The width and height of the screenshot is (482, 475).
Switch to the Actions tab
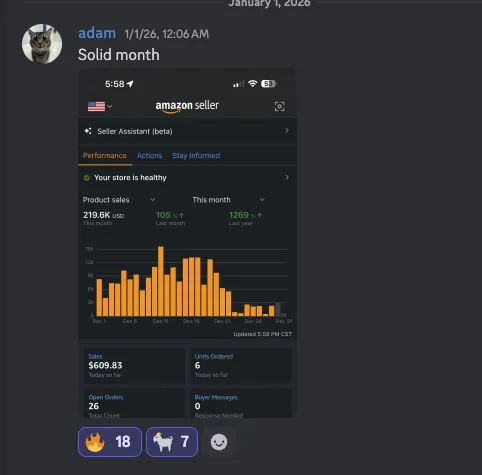[x=149, y=156]
